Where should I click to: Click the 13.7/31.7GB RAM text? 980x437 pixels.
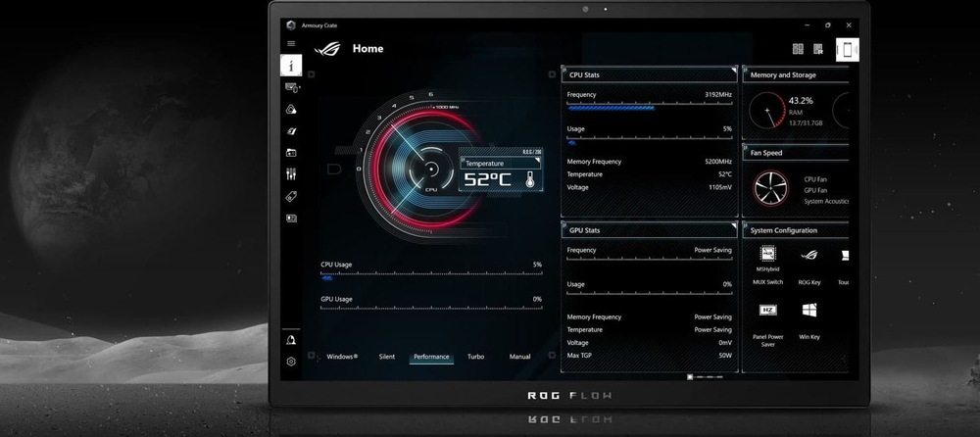coord(805,123)
